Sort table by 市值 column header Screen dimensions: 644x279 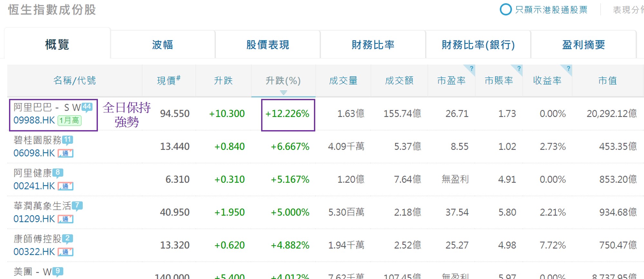pos(607,81)
